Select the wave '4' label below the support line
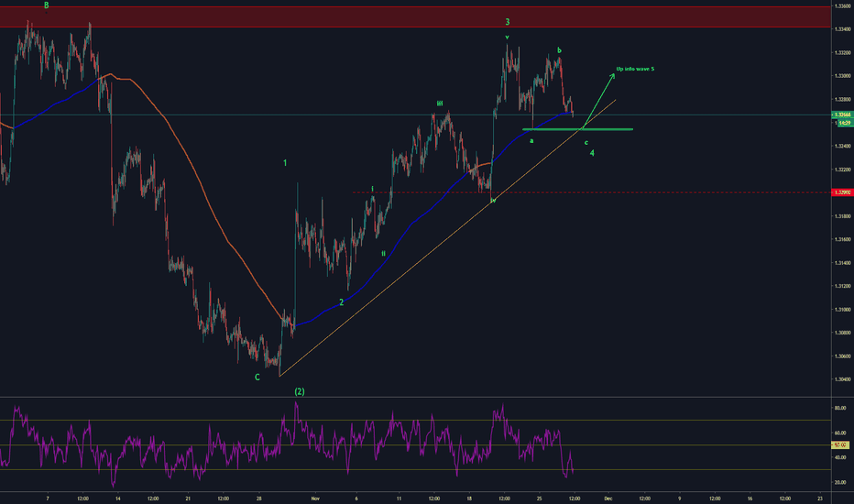 [593, 153]
